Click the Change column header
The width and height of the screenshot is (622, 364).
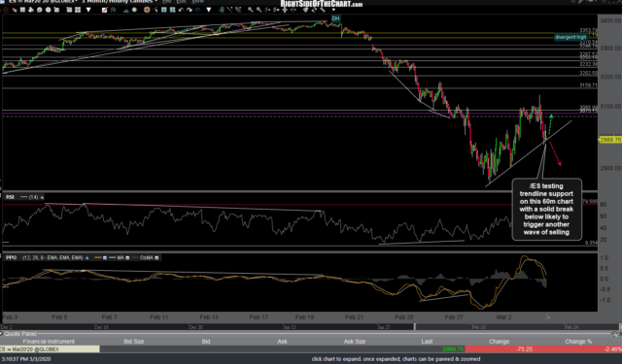pyautogui.click(x=499, y=342)
